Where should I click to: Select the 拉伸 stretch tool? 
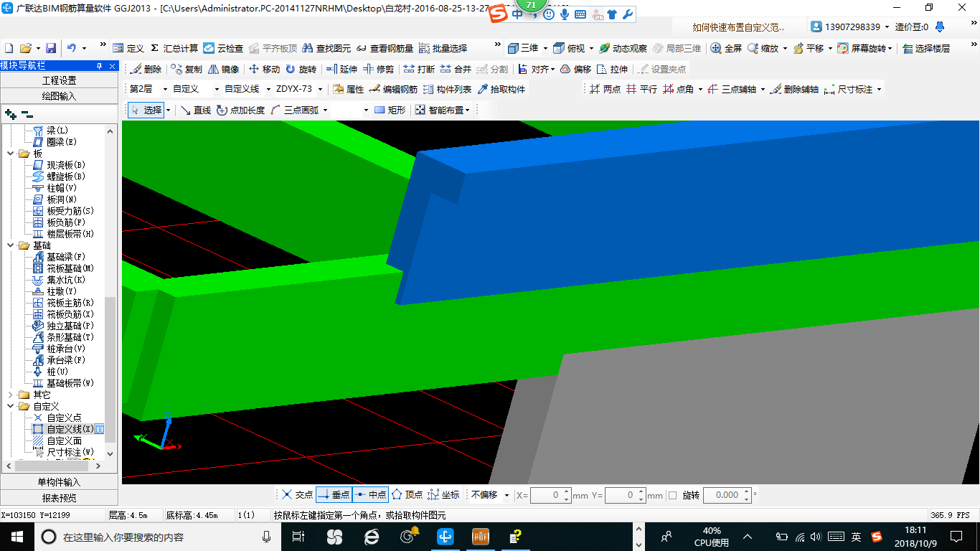612,69
